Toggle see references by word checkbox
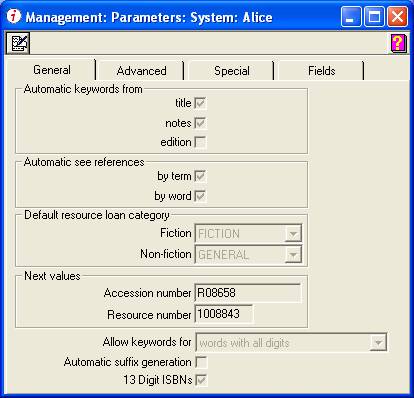Viewport: 414px width, 398px height. pyautogui.click(x=200, y=196)
